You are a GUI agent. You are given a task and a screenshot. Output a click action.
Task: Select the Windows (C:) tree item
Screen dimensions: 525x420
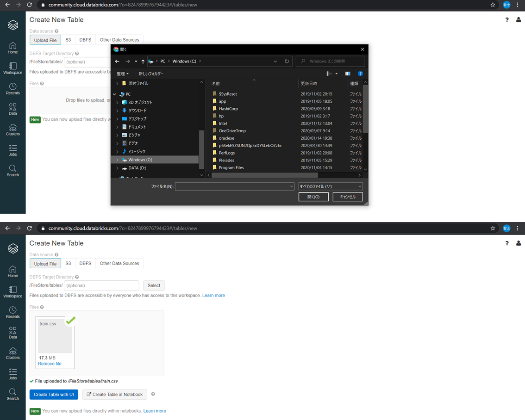155,160
